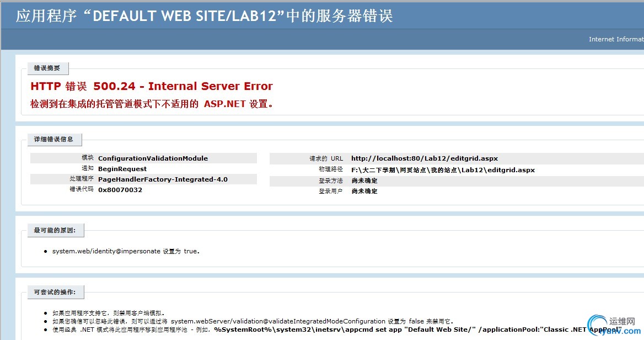Click the 通知 field label
The width and height of the screenshot is (644, 340).
click(88, 168)
